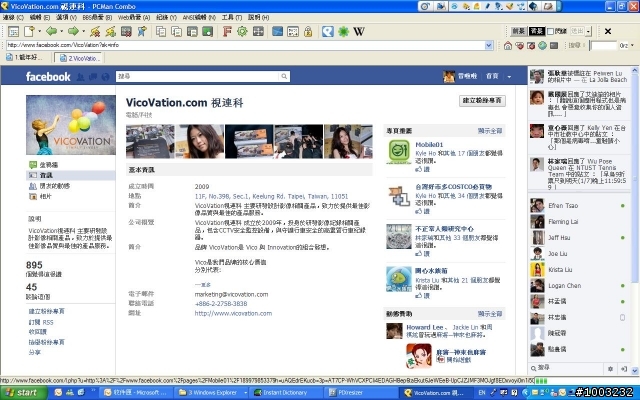The image size is (640, 400).
Task: Click the new tab page icon
Action: click(29, 31)
